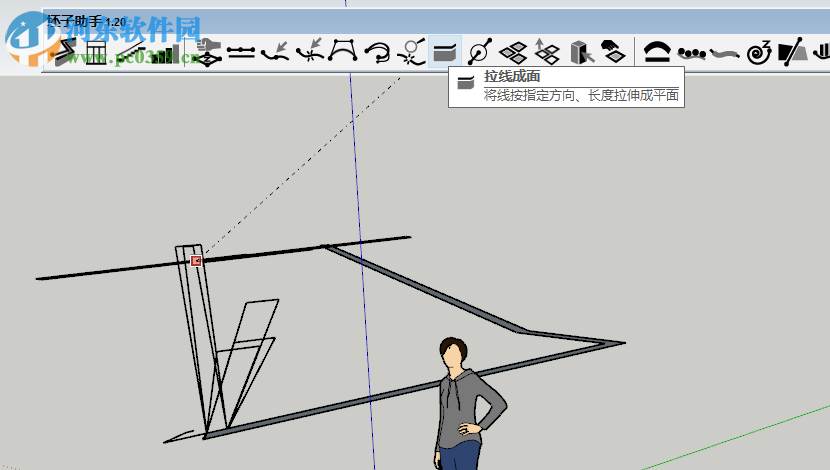
Task: Select the spiral Z helix tool icon
Action: pos(759,52)
